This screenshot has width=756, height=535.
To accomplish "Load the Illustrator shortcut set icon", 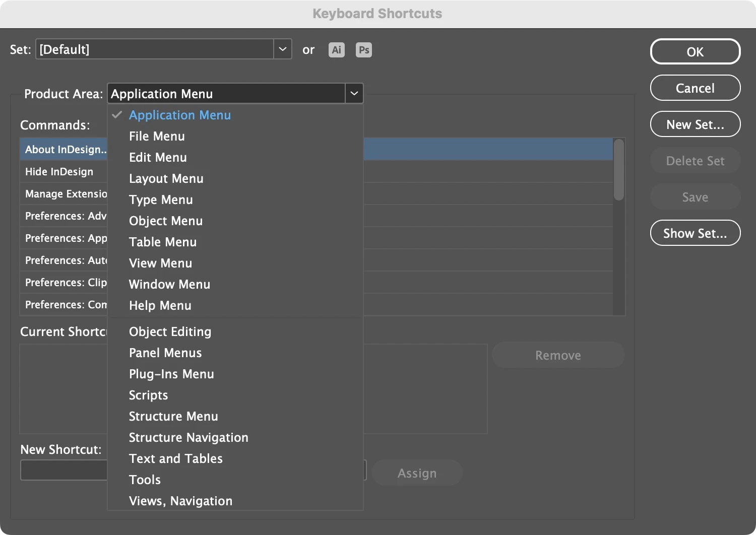I will click(x=336, y=50).
